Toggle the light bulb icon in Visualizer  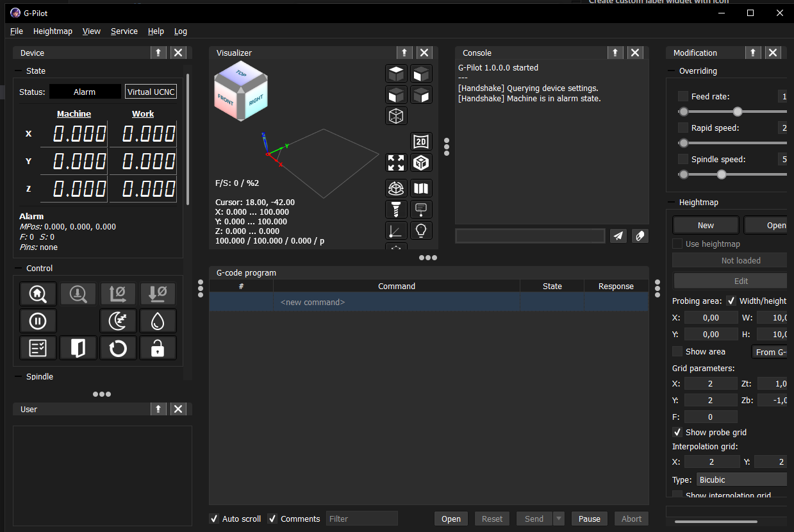coord(421,230)
